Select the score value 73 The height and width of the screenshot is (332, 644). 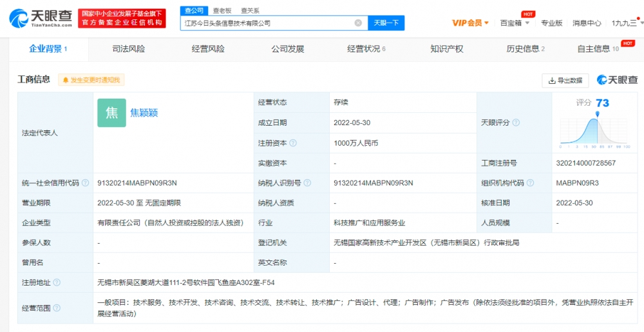[x=603, y=103]
